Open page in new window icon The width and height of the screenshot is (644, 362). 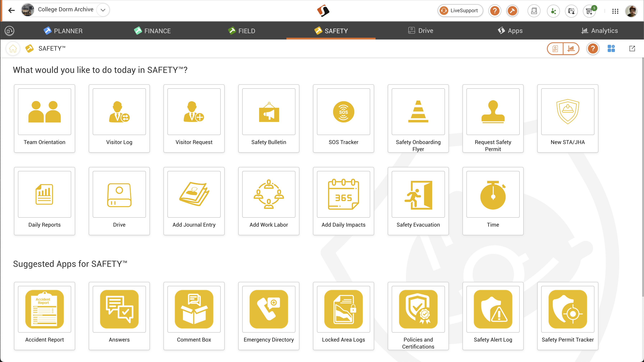point(632,48)
